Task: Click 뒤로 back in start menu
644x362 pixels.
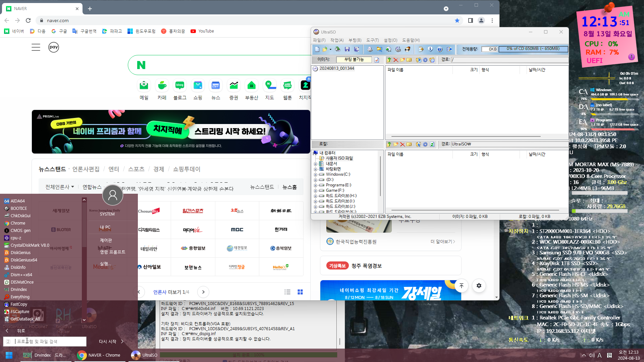Action: pos(15,331)
